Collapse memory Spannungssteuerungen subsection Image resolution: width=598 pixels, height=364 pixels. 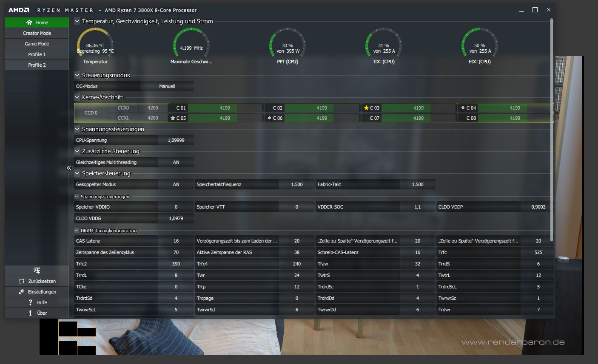(x=77, y=196)
